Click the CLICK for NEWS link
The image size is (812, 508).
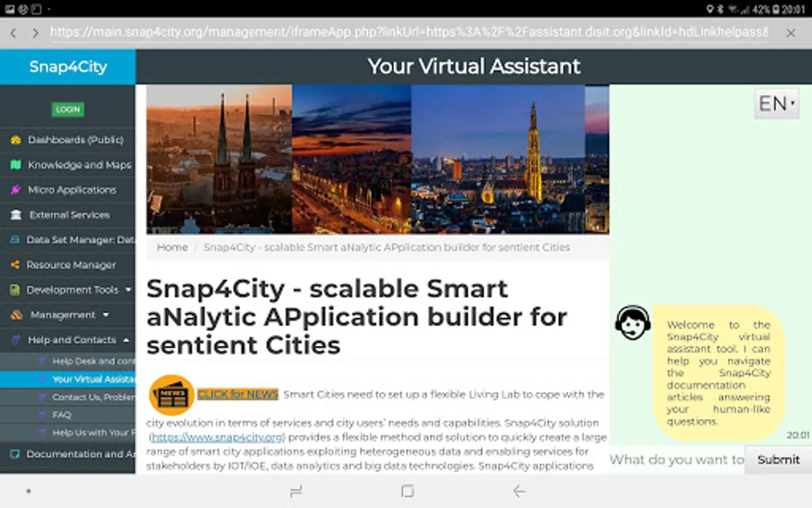[237, 394]
